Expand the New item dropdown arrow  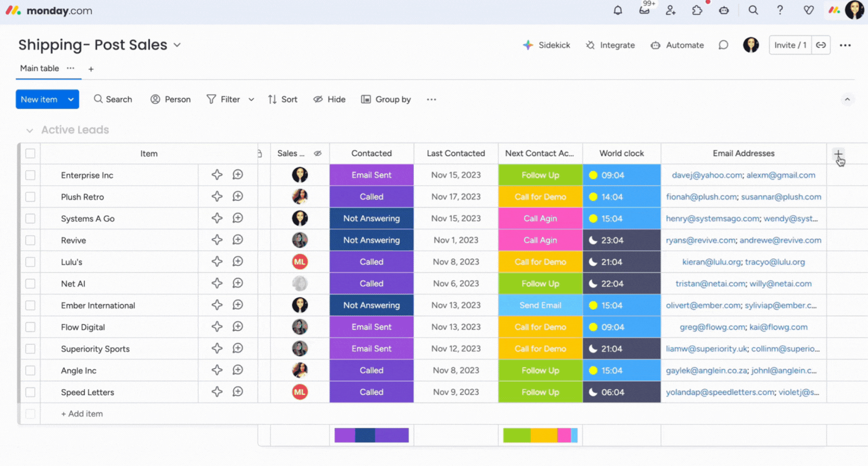click(71, 99)
